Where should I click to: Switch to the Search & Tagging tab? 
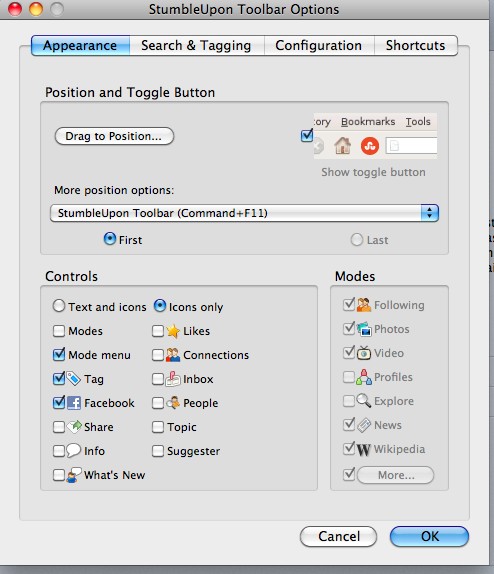(197, 45)
